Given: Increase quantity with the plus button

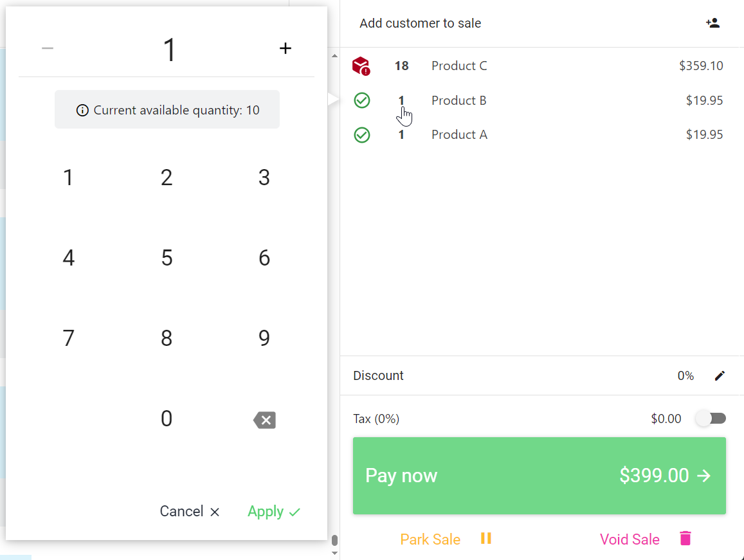Looking at the screenshot, I should 285,48.
